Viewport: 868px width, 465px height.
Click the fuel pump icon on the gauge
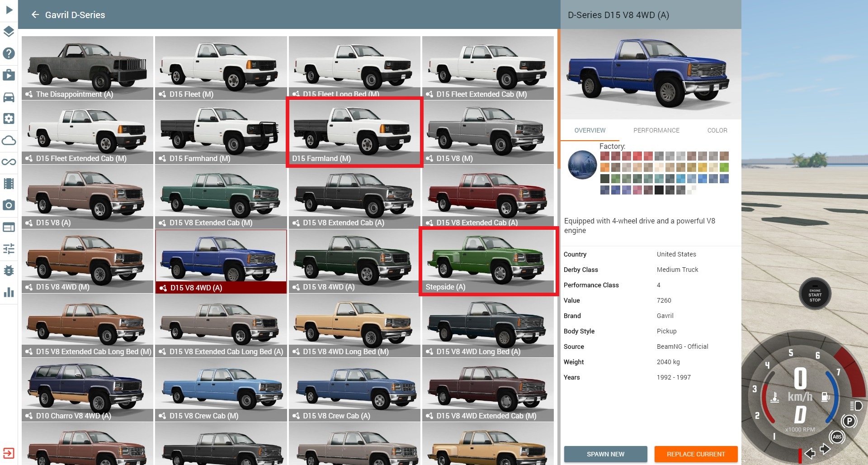point(826,397)
